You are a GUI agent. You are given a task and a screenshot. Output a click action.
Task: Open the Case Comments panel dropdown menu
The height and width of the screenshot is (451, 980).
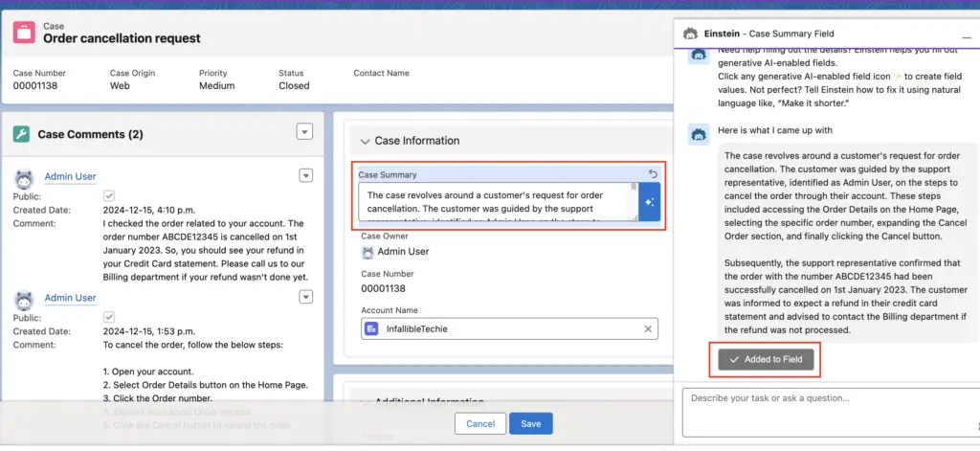(304, 132)
